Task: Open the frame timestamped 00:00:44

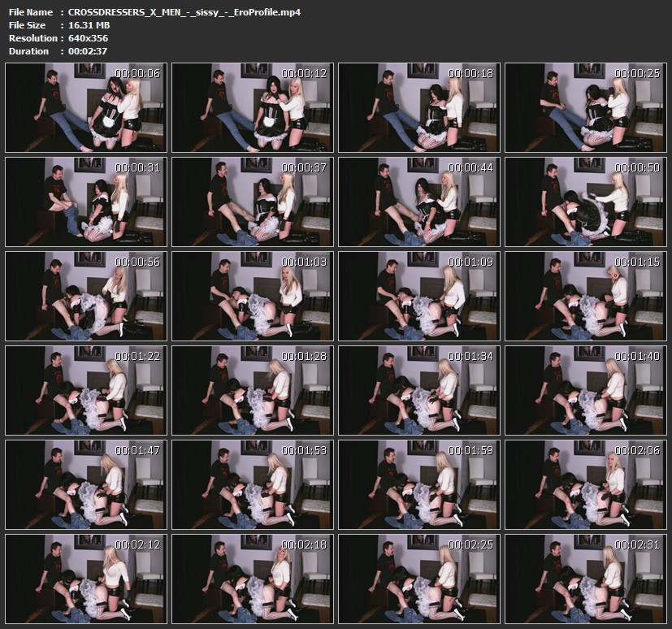Action: point(419,202)
